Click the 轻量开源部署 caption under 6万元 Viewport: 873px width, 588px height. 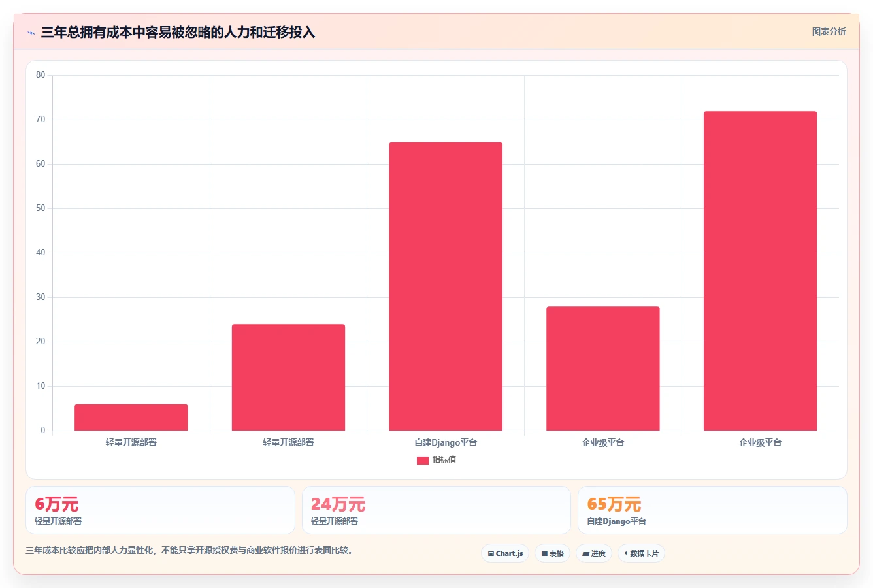(58, 521)
